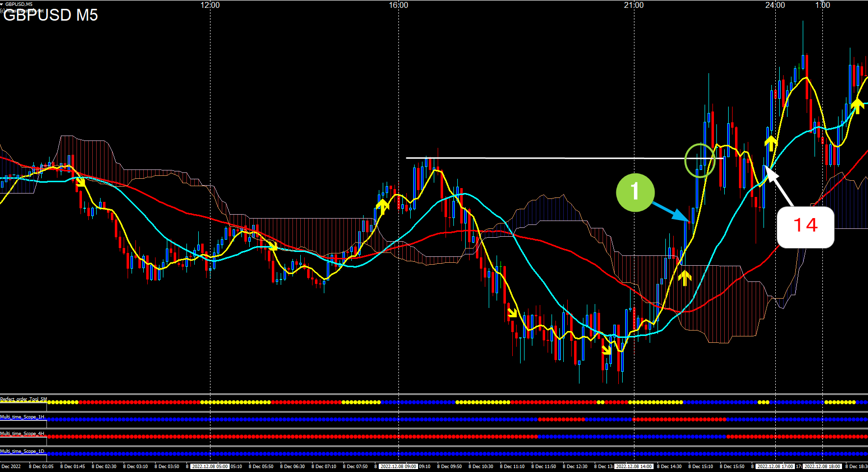The image size is (868, 472).
Task: Click the 8 Dec 03:10 axis label
Action: pos(135,467)
